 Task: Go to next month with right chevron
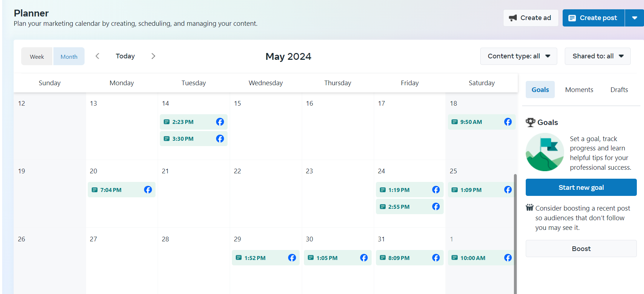153,56
